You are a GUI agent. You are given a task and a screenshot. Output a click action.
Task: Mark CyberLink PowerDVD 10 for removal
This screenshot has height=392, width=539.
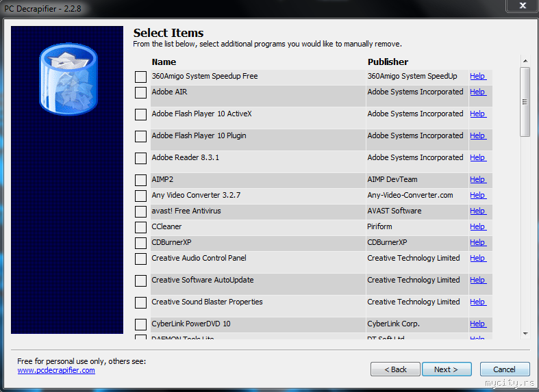[140, 324]
